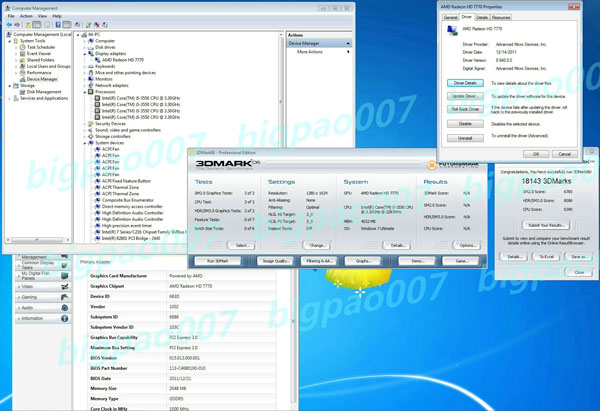Click Filtering & AA button in 3DMark06

click(319, 261)
